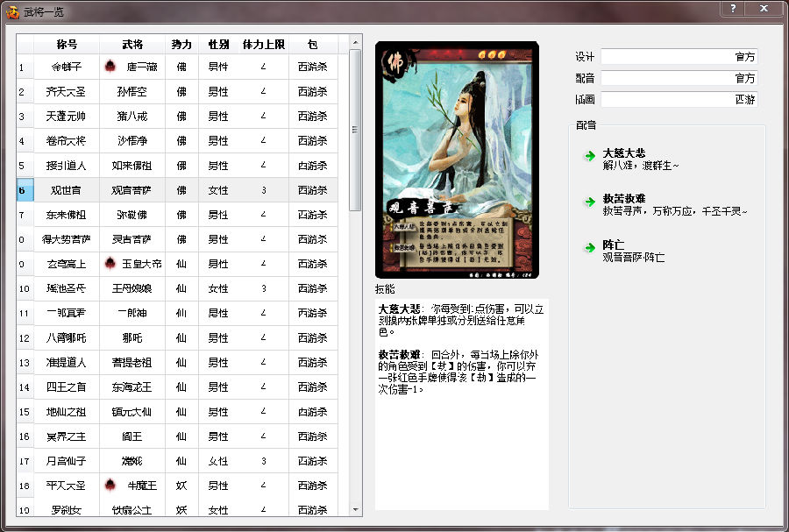This screenshot has width=789, height=532.
Task: Click the 体力上限 column header
Action: [x=263, y=44]
